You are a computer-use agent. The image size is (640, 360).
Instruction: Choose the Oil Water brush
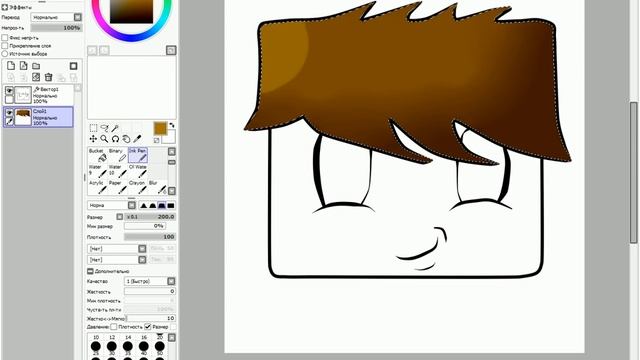click(138, 171)
